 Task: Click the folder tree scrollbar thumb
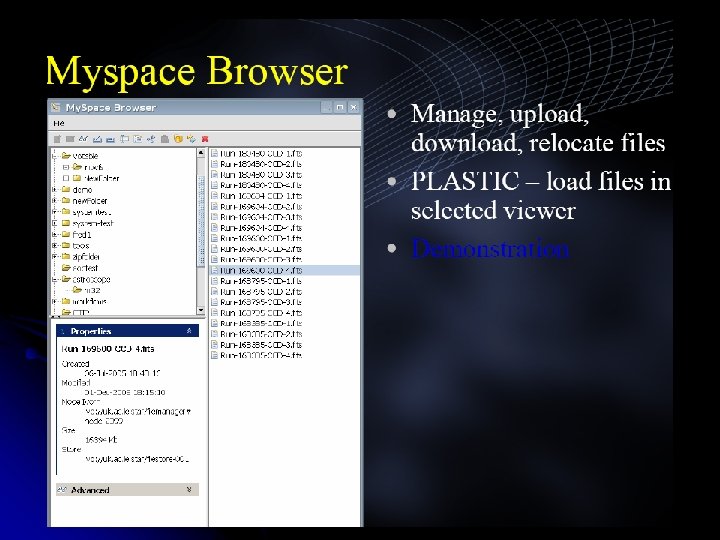(x=201, y=220)
